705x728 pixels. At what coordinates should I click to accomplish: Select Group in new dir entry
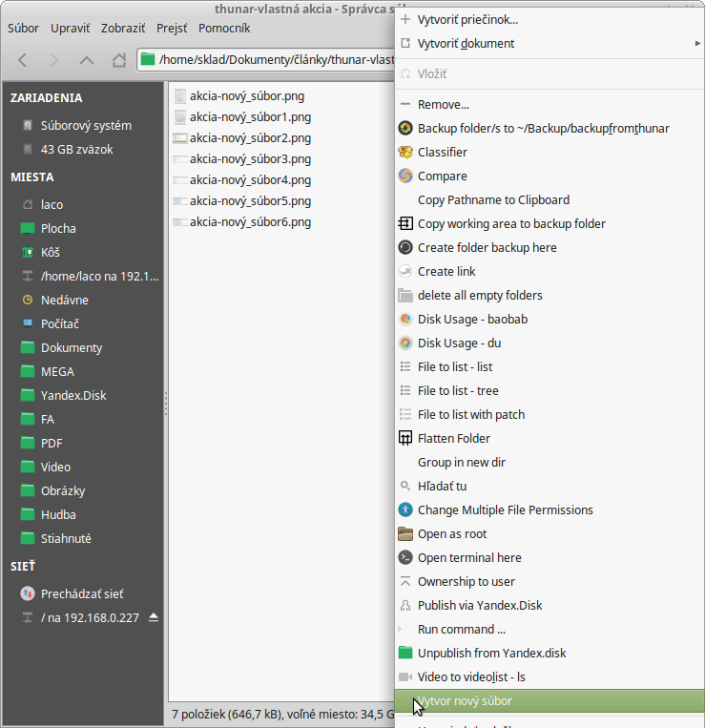click(549, 463)
